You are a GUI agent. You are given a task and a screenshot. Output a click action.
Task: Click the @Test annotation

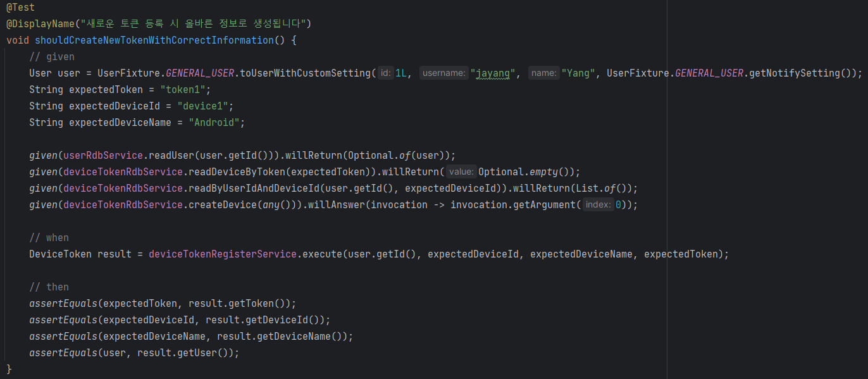pos(20,8)
